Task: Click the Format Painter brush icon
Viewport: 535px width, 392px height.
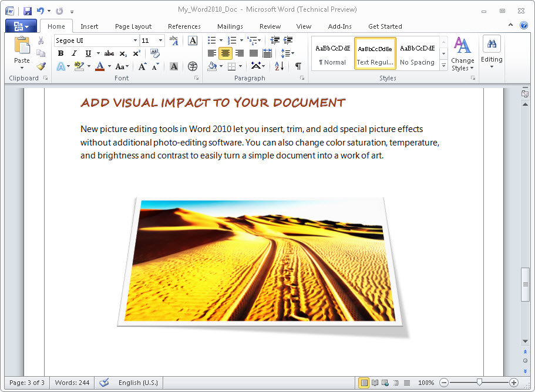Action: 41,66
